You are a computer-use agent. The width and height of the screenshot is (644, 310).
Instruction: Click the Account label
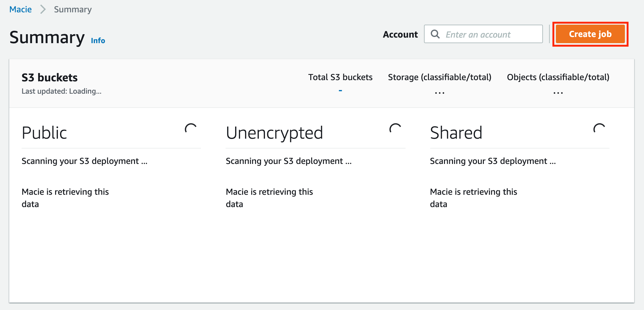pos(400,35)
